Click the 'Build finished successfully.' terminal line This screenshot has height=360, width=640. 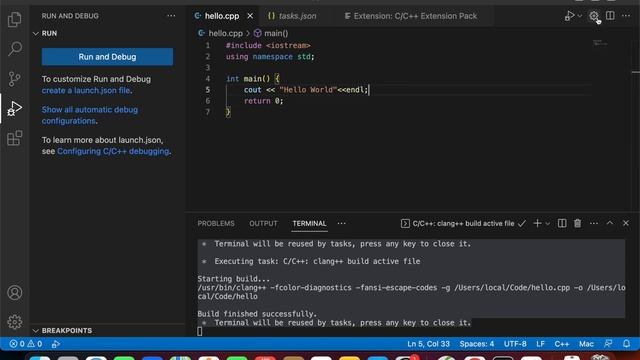[x=257, y=314]
